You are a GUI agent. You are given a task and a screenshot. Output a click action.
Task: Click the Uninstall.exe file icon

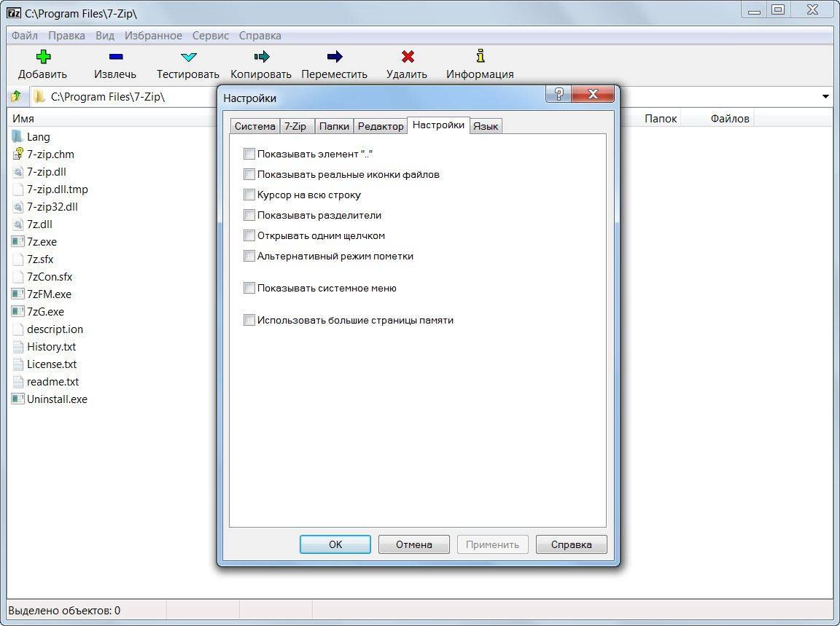(17, 399)
